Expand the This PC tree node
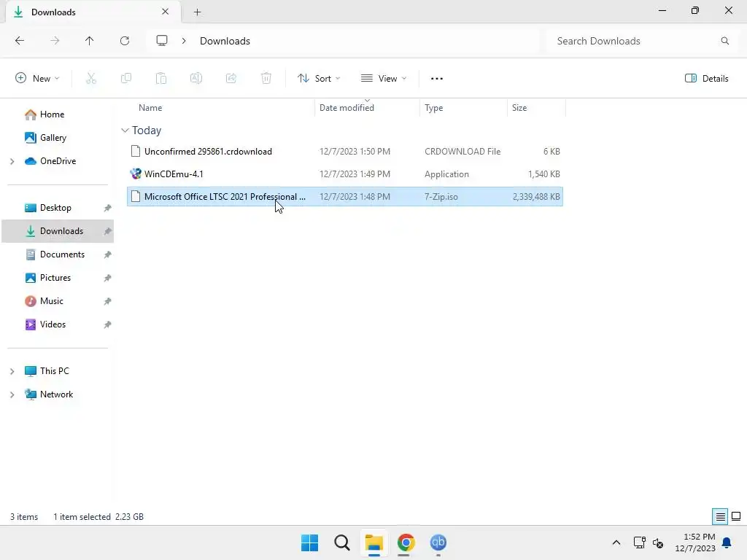 (x=12, y=371)
